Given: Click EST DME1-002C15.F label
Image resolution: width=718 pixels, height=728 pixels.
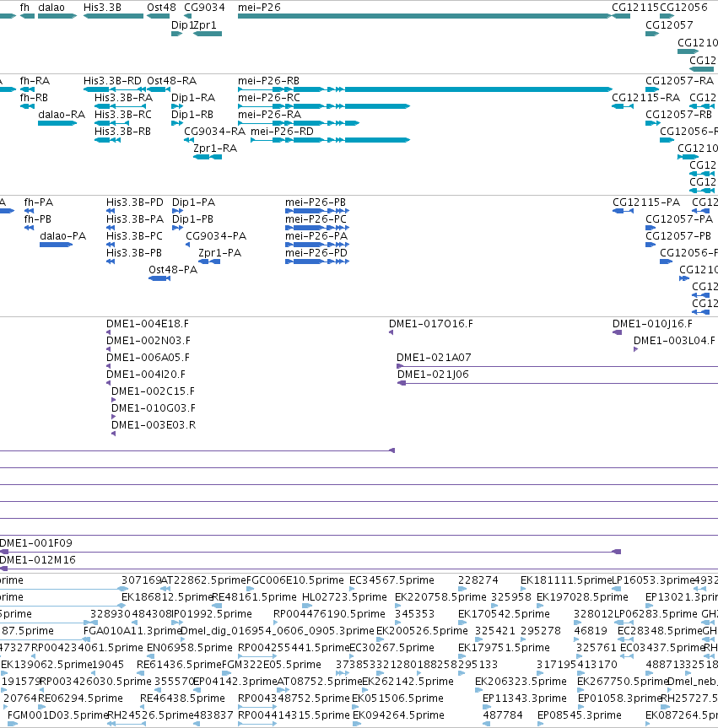Looking at the screenshot, I should [x=154, y=391].
